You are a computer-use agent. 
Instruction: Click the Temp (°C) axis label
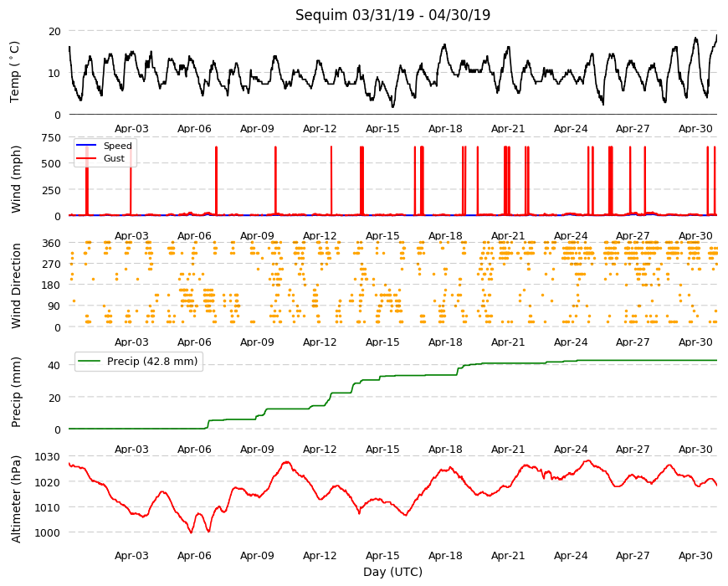click(14, 72)
